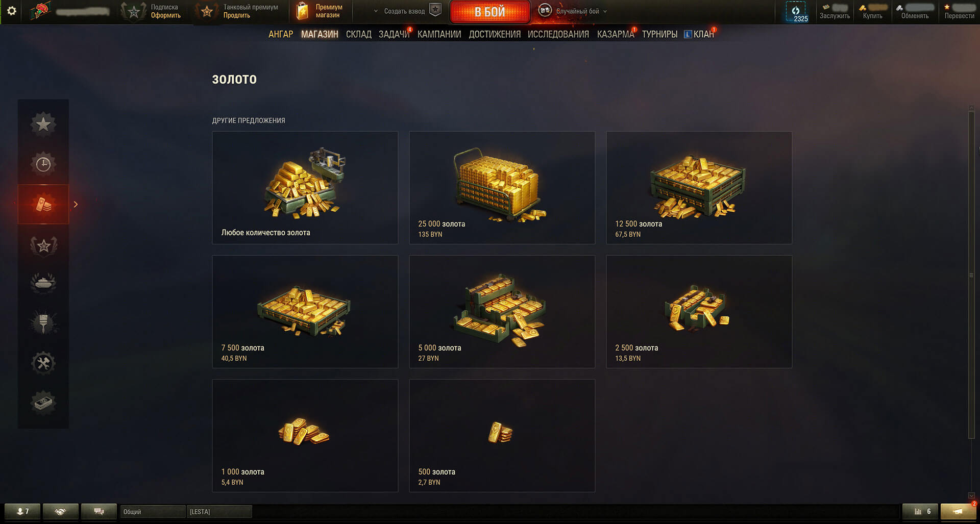Image resolution: width=980 pixels, height=524 pixels.
Task: Expand the Создать взвод dropdown arrow
Action: coord(376,11)
